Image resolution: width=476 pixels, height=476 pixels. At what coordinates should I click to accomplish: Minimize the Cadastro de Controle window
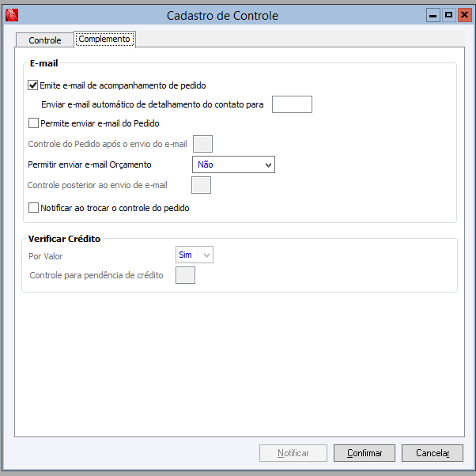[x=433, y=15]
